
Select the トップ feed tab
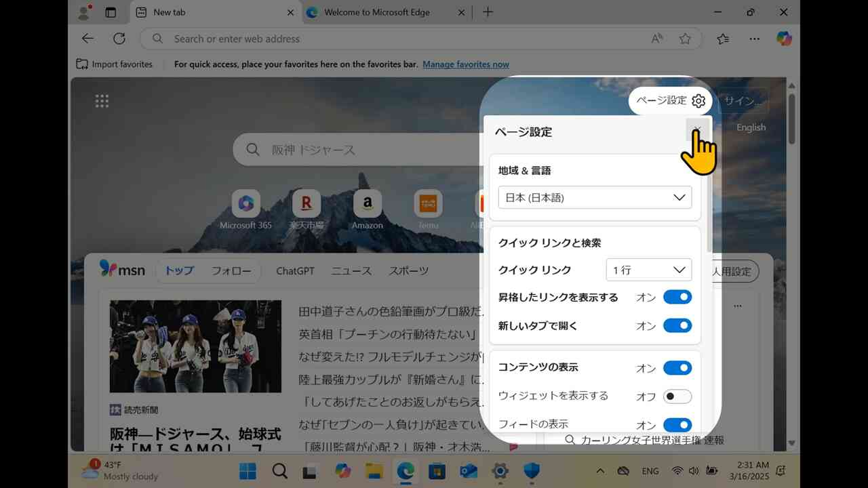tap(180, 270)
